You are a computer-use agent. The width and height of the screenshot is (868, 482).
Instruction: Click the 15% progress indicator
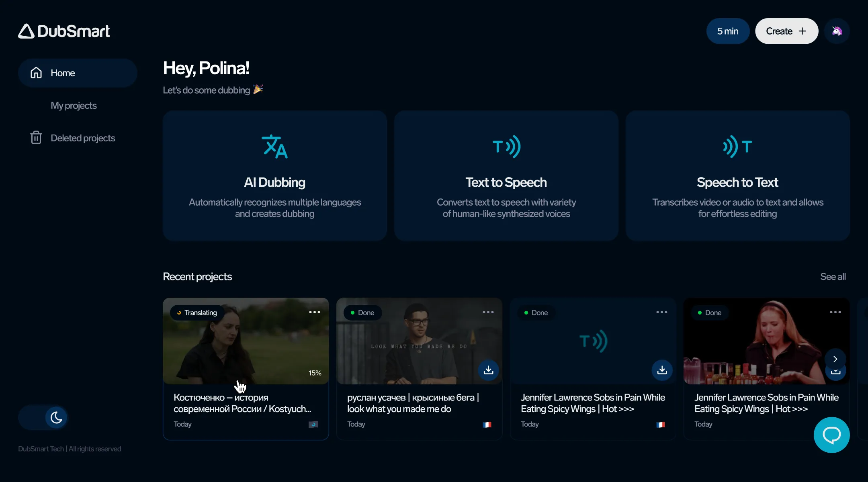[315, 373]
